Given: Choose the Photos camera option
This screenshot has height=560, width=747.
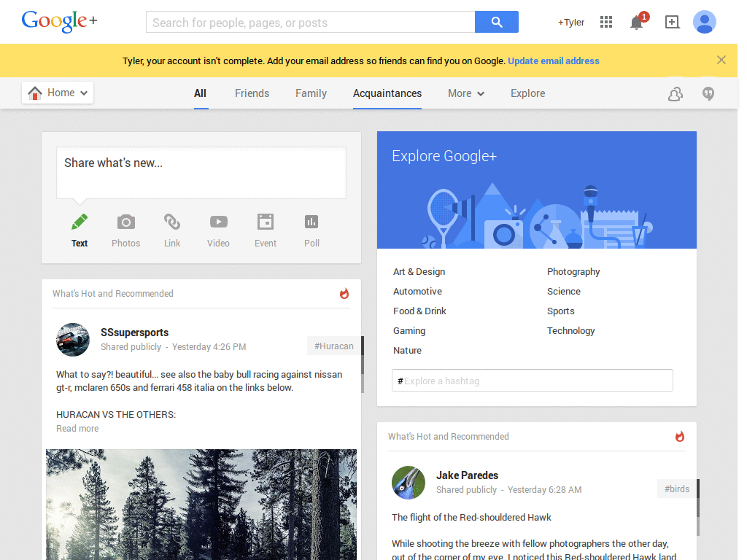Looking at the screenshot, I should click(x=125, y=231).
